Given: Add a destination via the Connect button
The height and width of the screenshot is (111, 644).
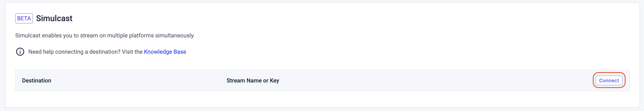Looking at the screenshot, I should point(609,80).
